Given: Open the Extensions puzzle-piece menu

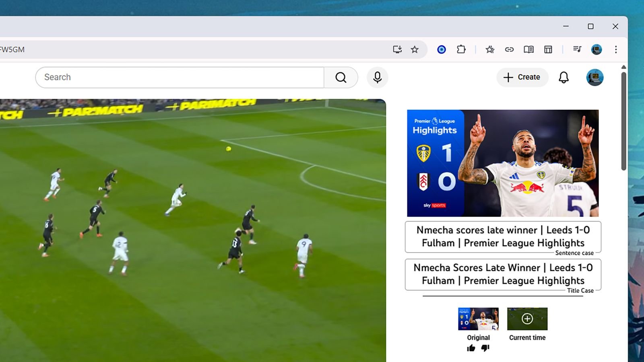Looking at the screenshot, I should click(x=461, y=49).
